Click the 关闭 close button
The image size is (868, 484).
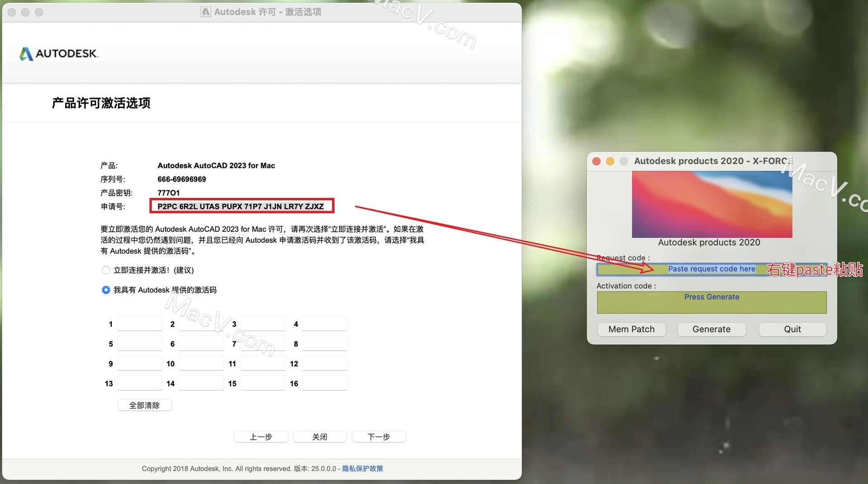click(x=320, y=437)
